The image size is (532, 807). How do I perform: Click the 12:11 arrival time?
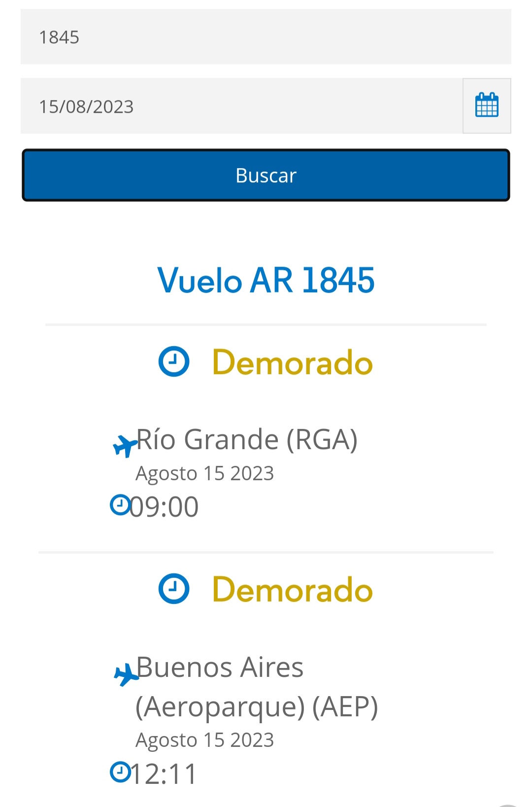pyautogui.click(x=164, y=774)
